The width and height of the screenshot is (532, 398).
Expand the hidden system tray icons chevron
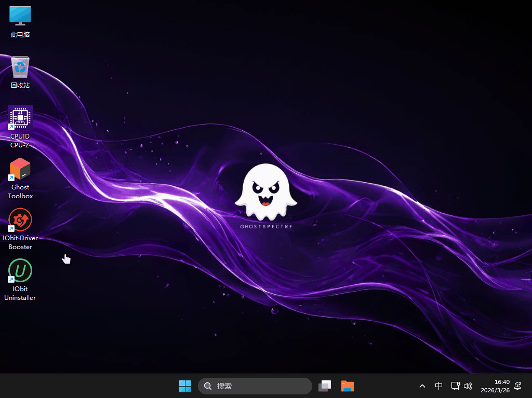[x=422, y=386]
